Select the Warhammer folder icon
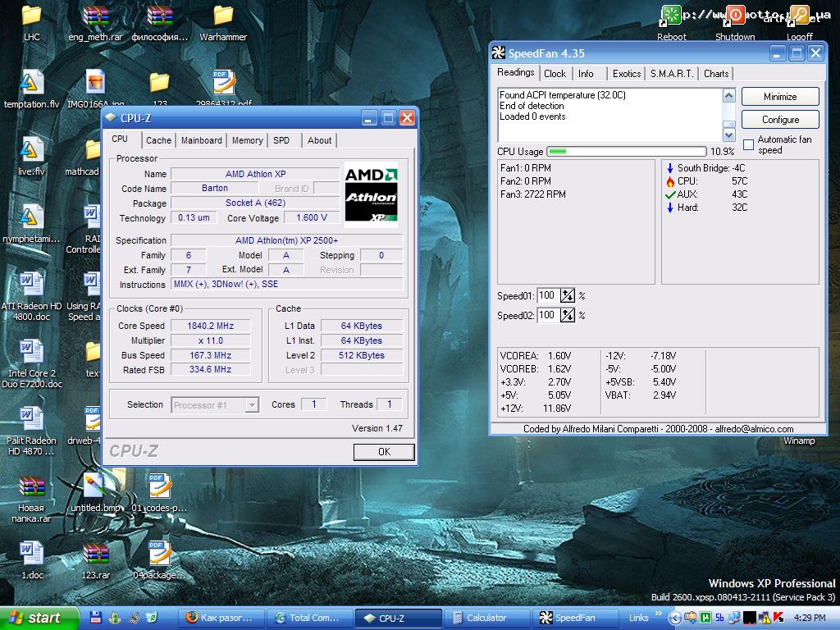This screenshot has height=630, width=840. coord(223,15)
